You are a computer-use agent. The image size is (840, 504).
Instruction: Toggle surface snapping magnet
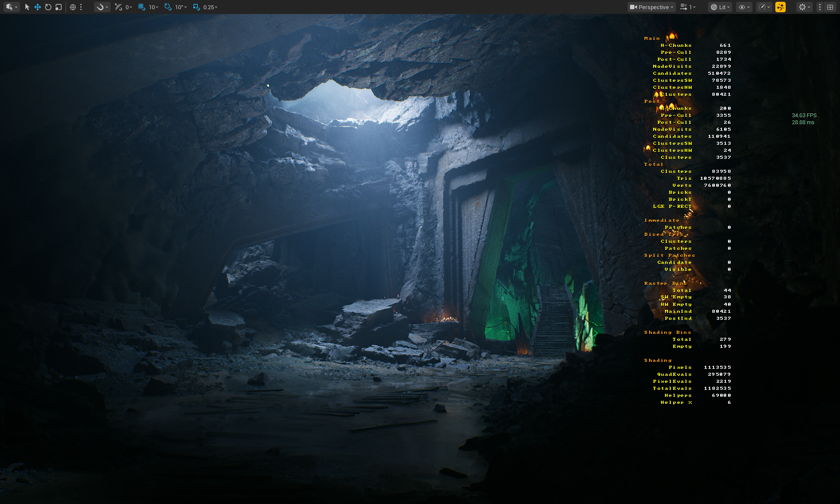point(101,7)
